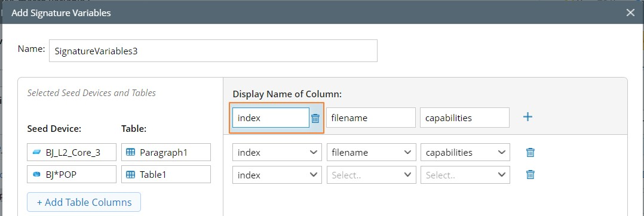Image resolution: width=644 pixels, height=216 pixels.
Task: Delete the BJ_L2_Core_3 row
Action: (x=530, y=153)
